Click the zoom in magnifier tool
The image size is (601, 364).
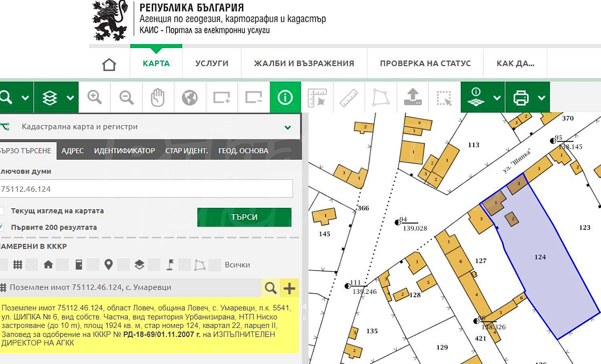(95, 97)
